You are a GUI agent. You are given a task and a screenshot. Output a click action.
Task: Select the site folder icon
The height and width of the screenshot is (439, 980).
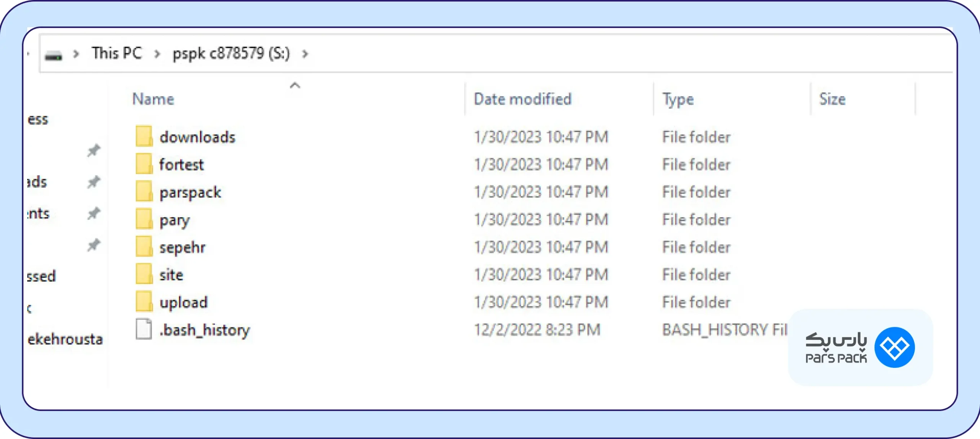144,274
